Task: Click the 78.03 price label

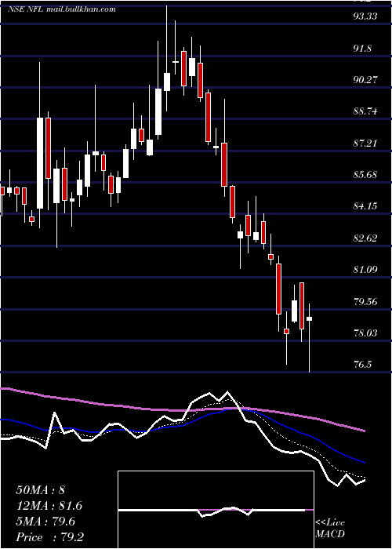Action: pos(365,333)
